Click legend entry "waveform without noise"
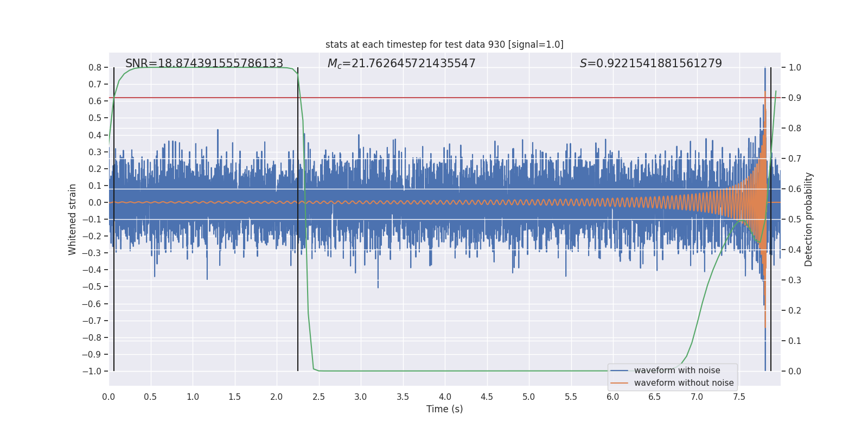868x434 pixels. point(684,383)
